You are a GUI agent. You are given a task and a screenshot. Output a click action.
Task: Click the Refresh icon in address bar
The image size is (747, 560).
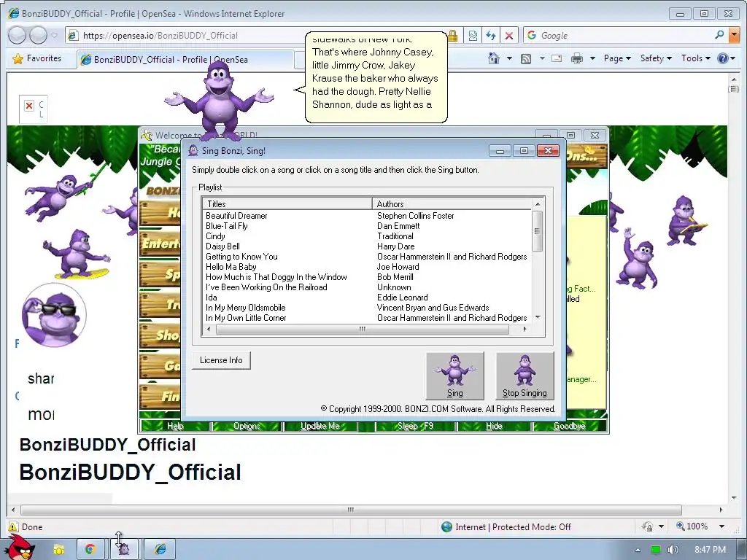pos(491,36)
